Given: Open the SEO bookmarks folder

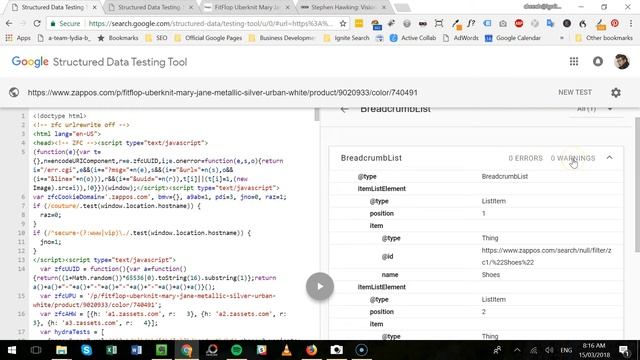Looking at the screenshot, I should [x=157, y=38].
